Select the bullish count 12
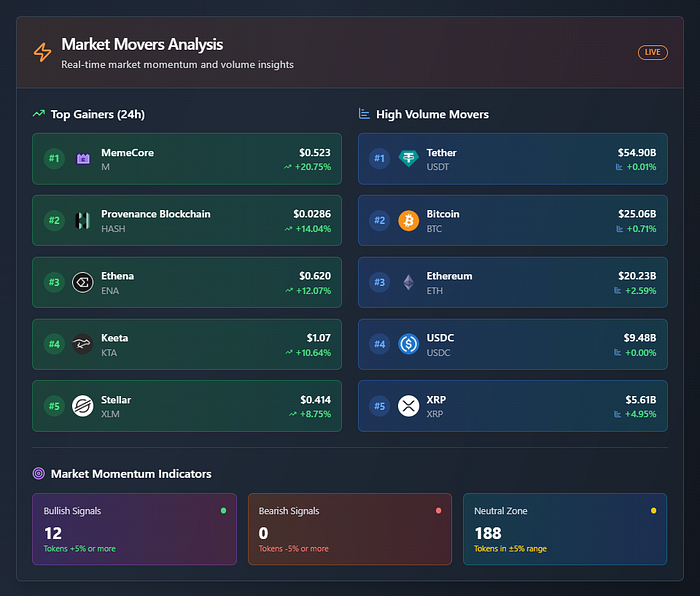 click(53, 533)
